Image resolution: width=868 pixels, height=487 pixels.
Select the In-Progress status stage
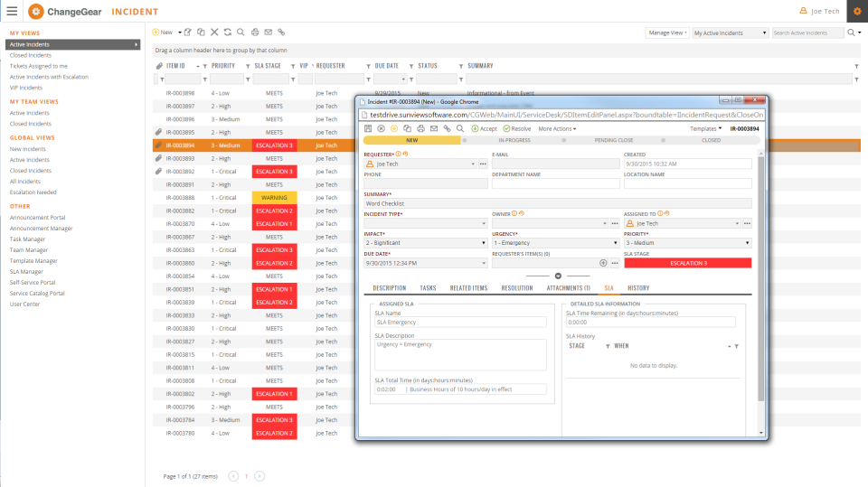point(514,141)
